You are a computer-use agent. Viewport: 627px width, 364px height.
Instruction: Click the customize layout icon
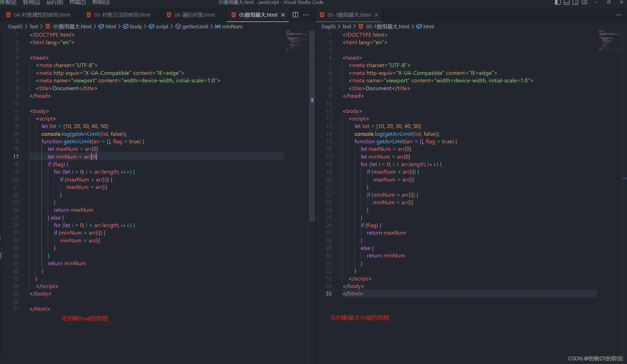coord(584,2)
